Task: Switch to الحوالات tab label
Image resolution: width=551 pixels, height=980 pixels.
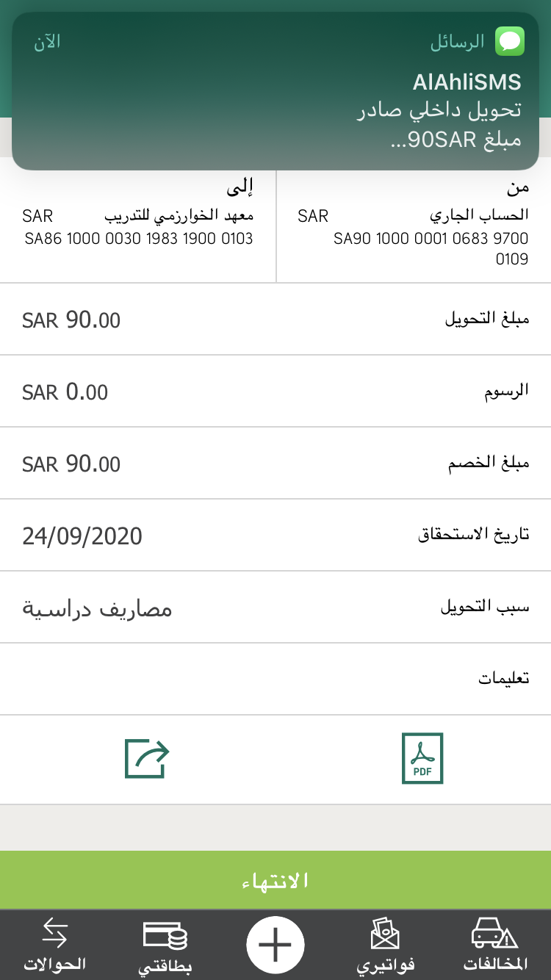Action: [x=55, y=964]
